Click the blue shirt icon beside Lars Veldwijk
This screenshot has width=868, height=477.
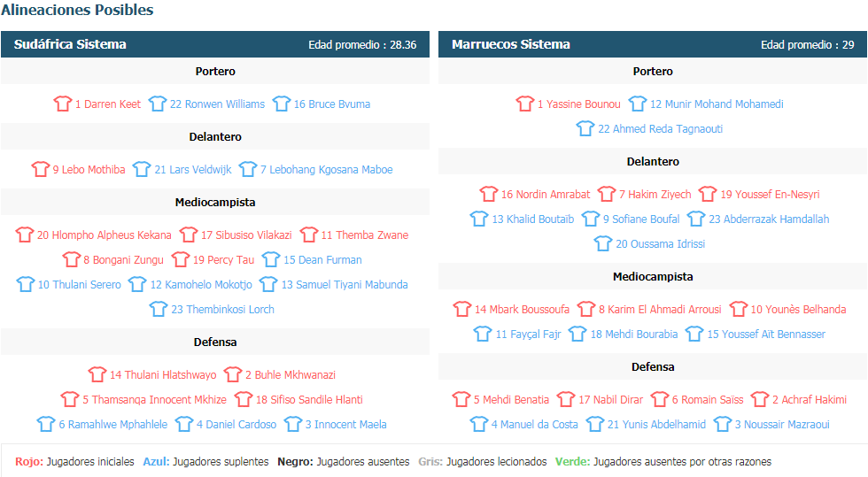click(x=142, y=169)
